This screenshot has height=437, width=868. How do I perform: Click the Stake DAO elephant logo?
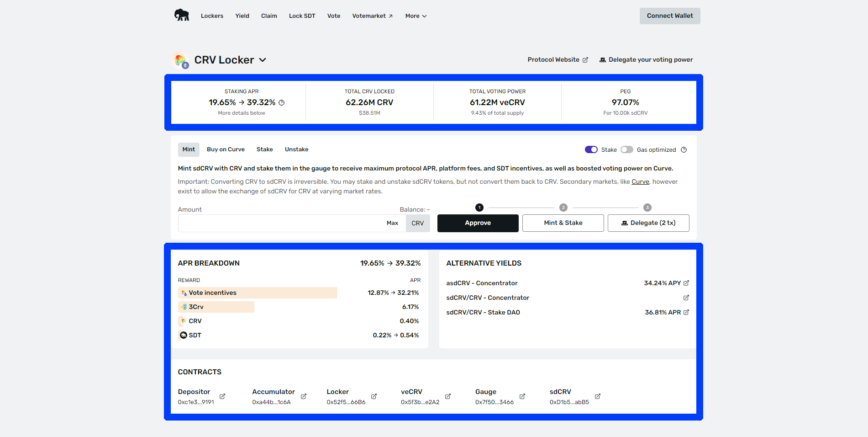pyautogui.click(x=182, y=15)
